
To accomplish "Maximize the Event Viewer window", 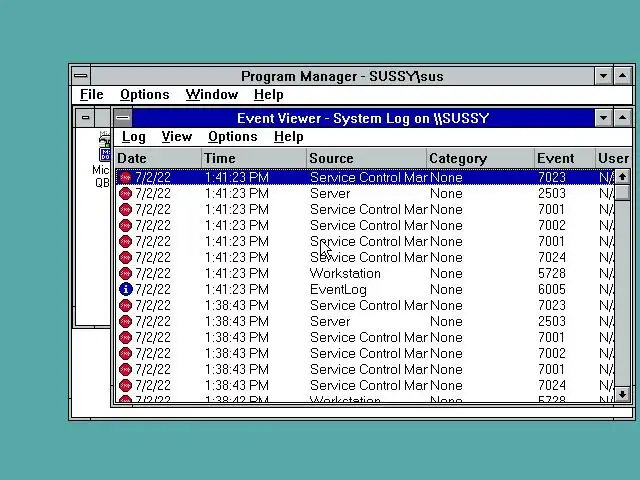I will pyautogui.click(x=622, y=118).
